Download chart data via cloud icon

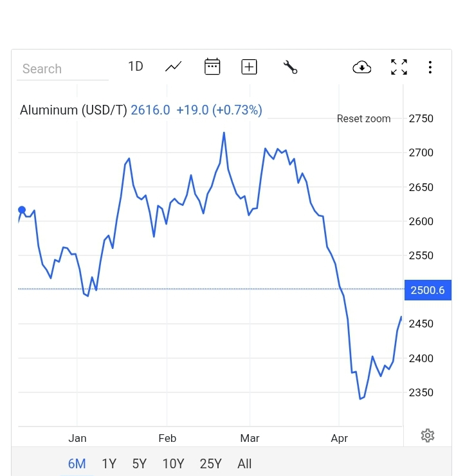(362, 67)
